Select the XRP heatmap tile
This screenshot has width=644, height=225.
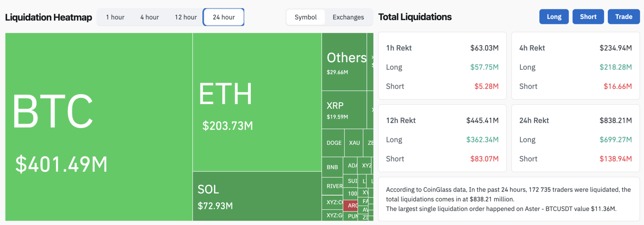click(x=344, y=110)
